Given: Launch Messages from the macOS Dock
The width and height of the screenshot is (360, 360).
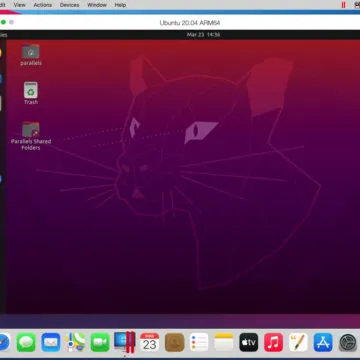Looking at the screenshot, I should tap(26, 342).
